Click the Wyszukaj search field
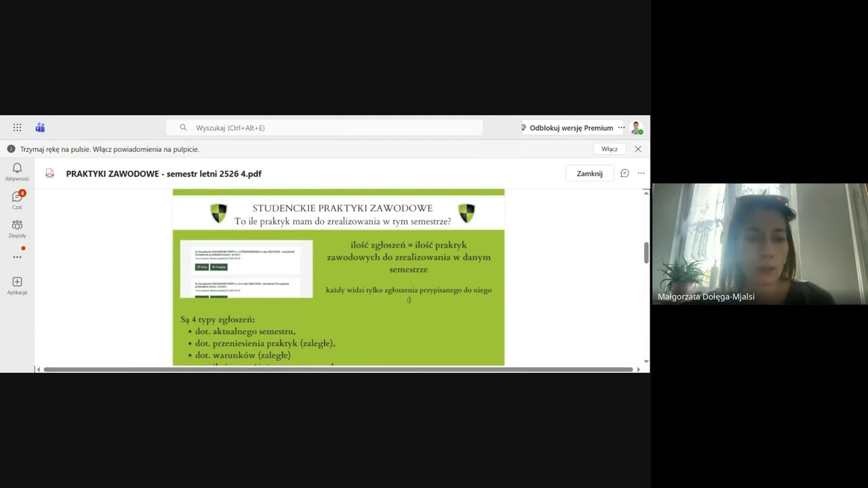This screenshot has height=488, width=868. point(324,127)
